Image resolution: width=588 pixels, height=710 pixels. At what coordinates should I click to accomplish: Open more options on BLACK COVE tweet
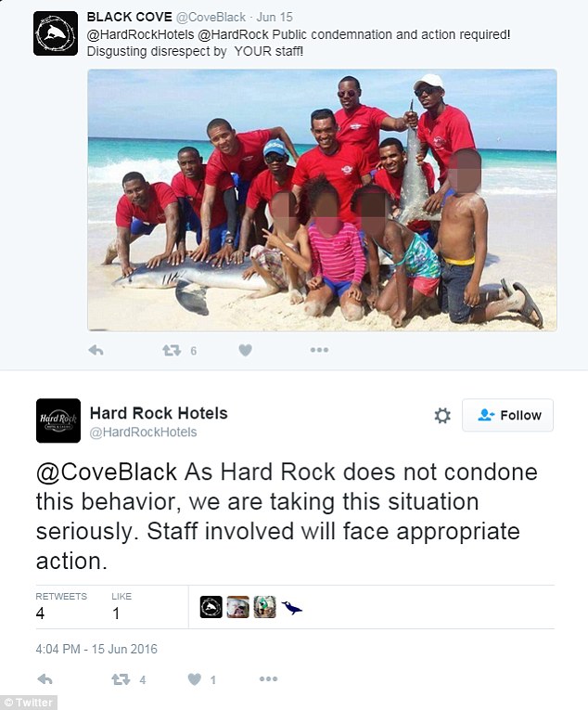[319, 350]
